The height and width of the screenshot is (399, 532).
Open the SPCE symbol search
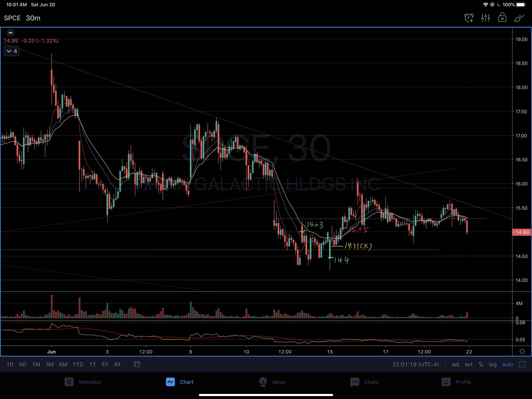pos(12,18)
